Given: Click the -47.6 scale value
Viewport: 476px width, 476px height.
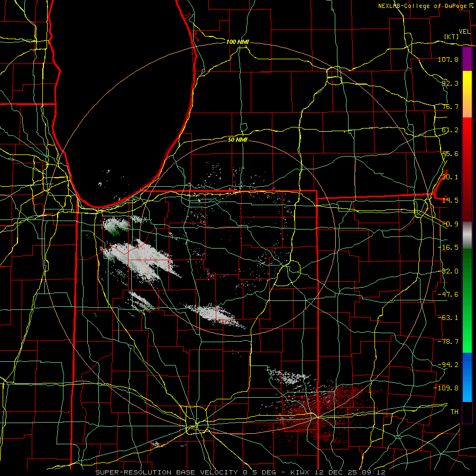Looking at the screenshot, I should pos(448,295).
